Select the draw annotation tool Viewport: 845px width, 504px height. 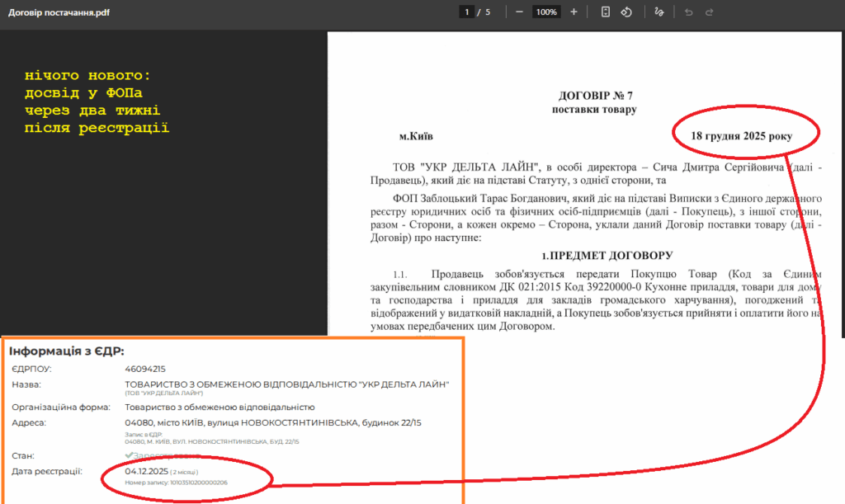[x=658, y=12]
